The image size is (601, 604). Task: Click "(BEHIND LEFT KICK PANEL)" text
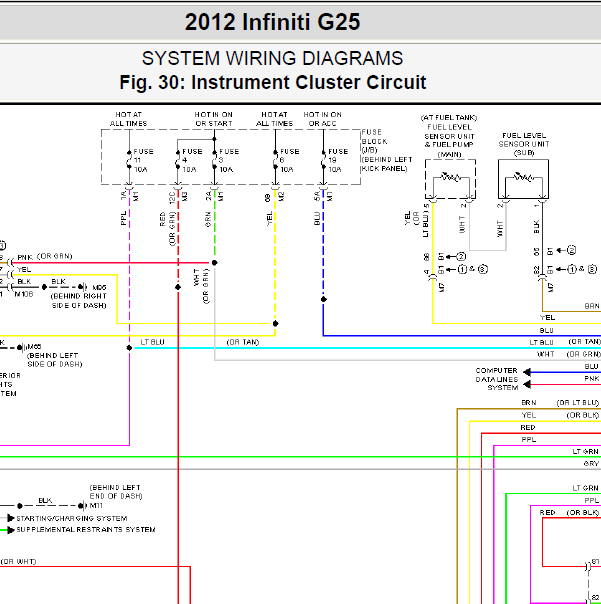pos(387,164)
